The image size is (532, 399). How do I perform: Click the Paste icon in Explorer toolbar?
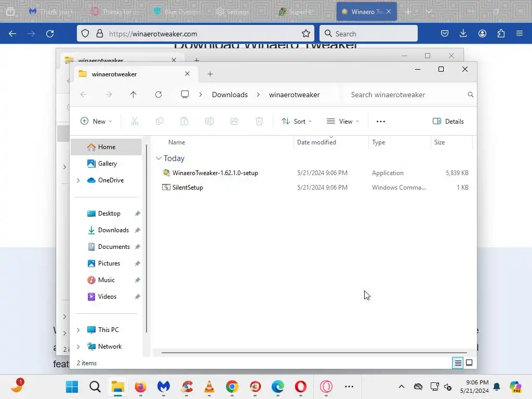click(x=184, y=122)
